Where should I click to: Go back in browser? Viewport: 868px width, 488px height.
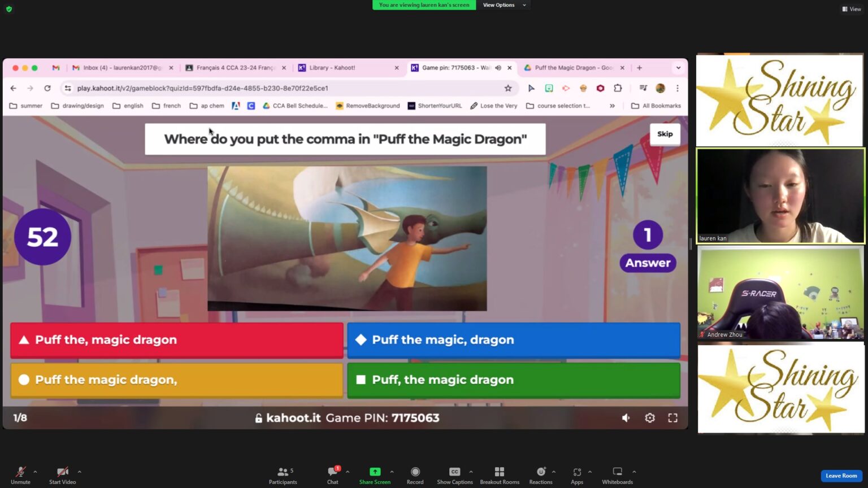tap(13, 88)
